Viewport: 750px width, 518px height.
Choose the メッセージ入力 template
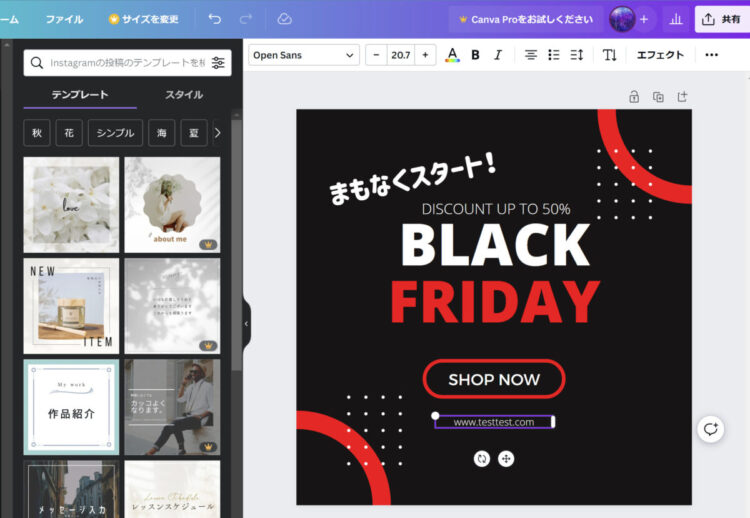[x=71, y=489]
